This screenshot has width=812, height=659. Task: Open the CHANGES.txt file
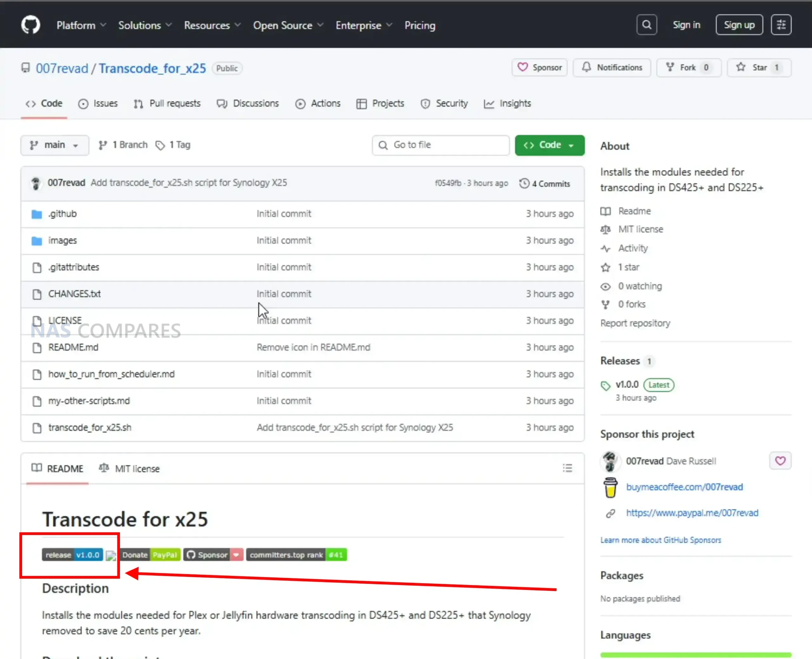74,294
